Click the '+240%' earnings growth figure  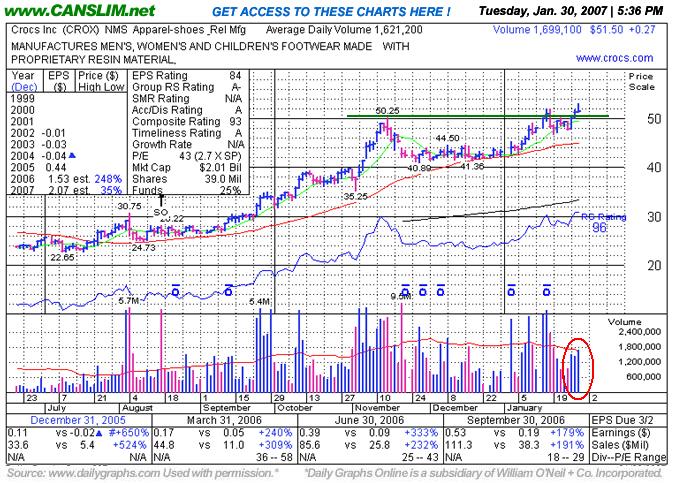click(275, 432)
